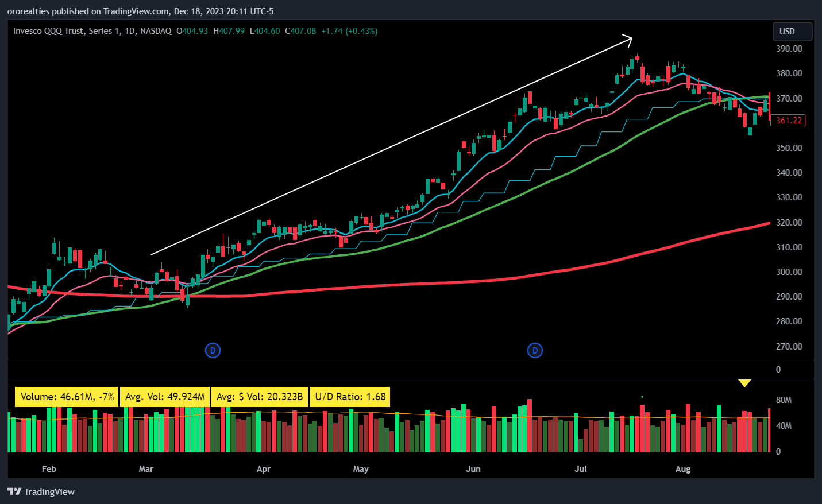822x504 pixels.
Task: Click the first dividend D marker near March
Action: (213, 350)
